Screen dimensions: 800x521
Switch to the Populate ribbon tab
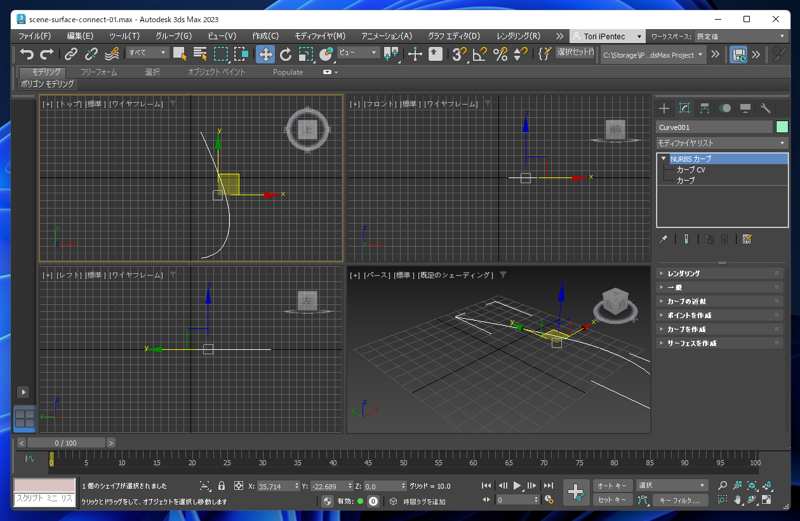(x=288, y=72)
